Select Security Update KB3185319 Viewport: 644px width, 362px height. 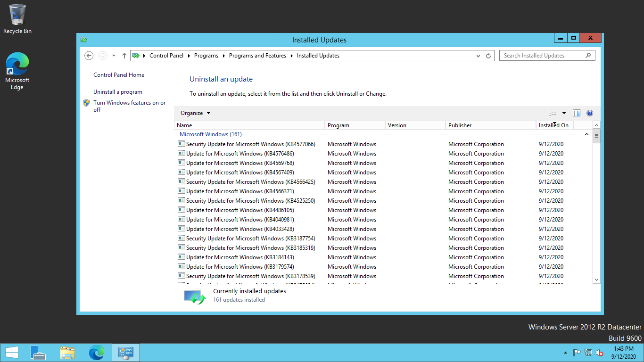click(383, 248)
